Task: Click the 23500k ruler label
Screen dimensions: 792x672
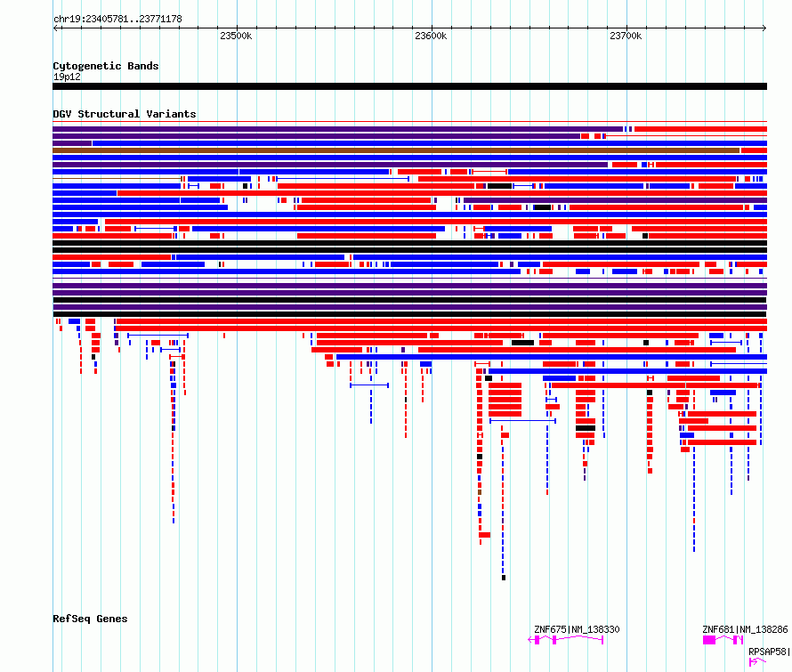Action: pyautogui.click(x=236, y=36)
